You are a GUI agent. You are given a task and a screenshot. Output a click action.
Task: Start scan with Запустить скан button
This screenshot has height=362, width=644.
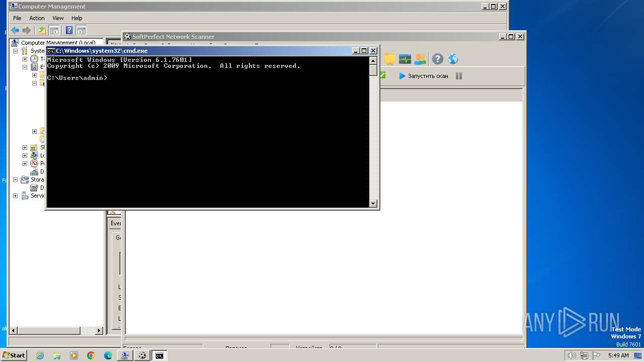coord(424,76)
